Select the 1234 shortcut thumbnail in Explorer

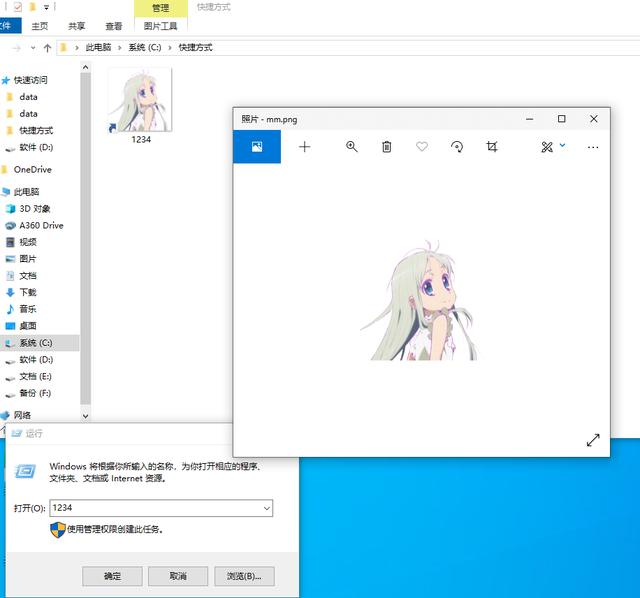(x=140, y=100)
